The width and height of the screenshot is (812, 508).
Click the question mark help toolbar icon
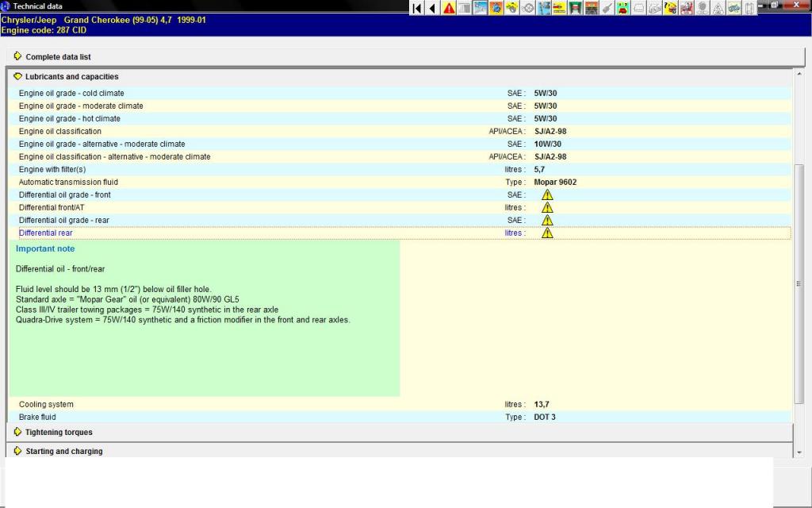(670, 8)
